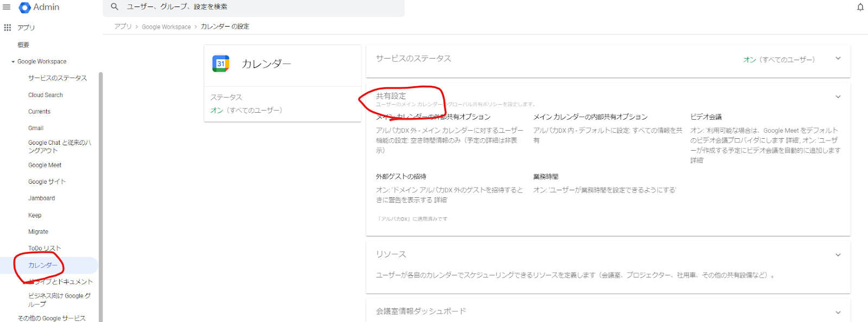Open Cloud Search in the sidebar
Image resolution: width=868 pixels, height=322 pixels.
[x=46, y=95]
